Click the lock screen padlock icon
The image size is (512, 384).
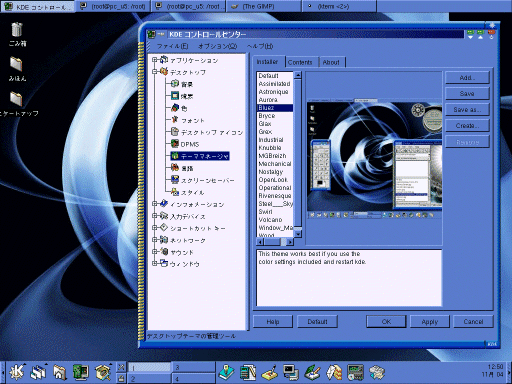(121, 378)
